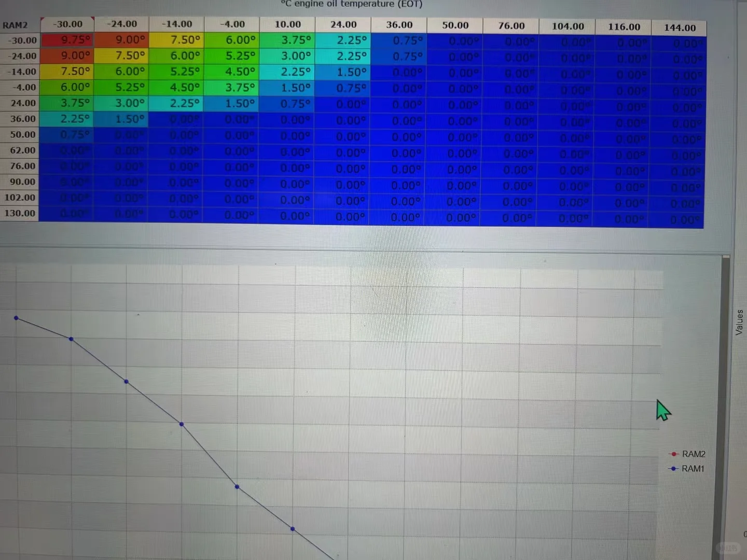Screen dimensions: 747x560
Task: Click the 2.25° cell in row -30.00
Action: point(343,40)
